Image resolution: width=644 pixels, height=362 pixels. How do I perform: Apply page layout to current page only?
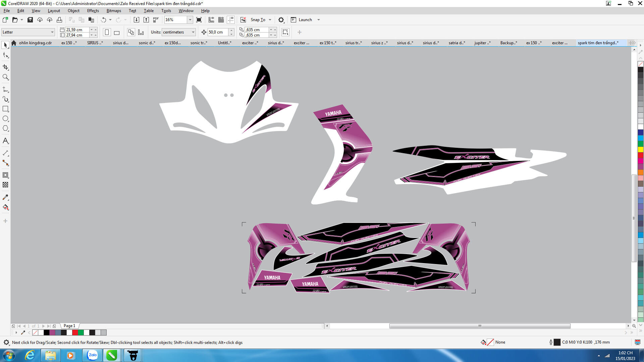click(x=141, y=32)
